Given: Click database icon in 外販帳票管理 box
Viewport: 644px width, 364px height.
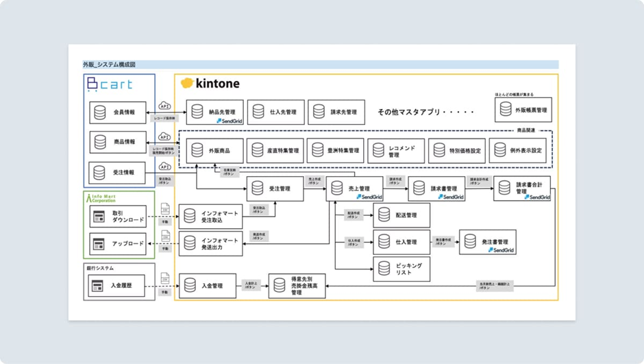Looking at the screenshot, I should tap(506, 110).
